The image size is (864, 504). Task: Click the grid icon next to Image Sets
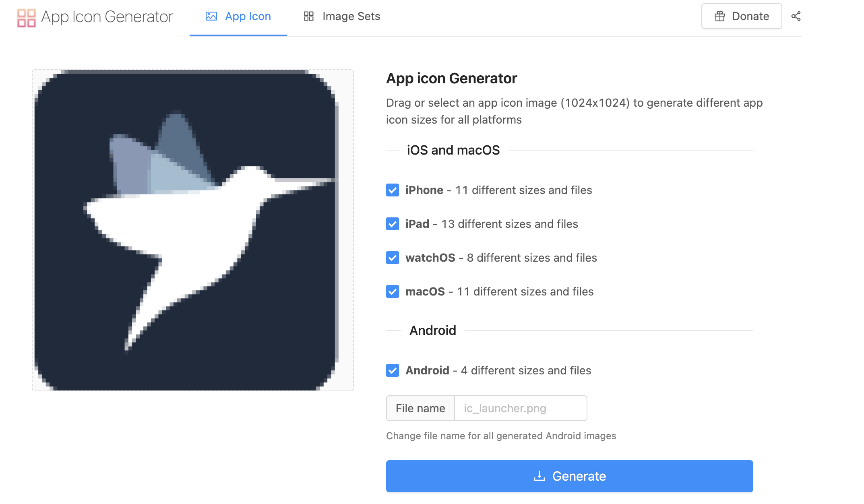click(x=309, y=16)
